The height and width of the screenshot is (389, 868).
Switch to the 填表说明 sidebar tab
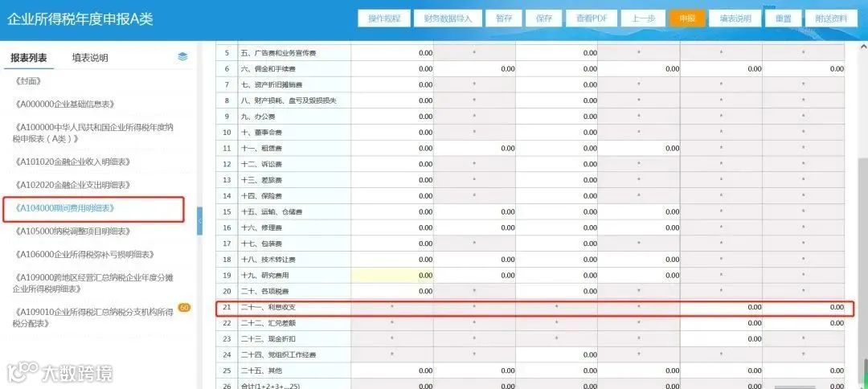pyautogui.click(x=90, y=58)
